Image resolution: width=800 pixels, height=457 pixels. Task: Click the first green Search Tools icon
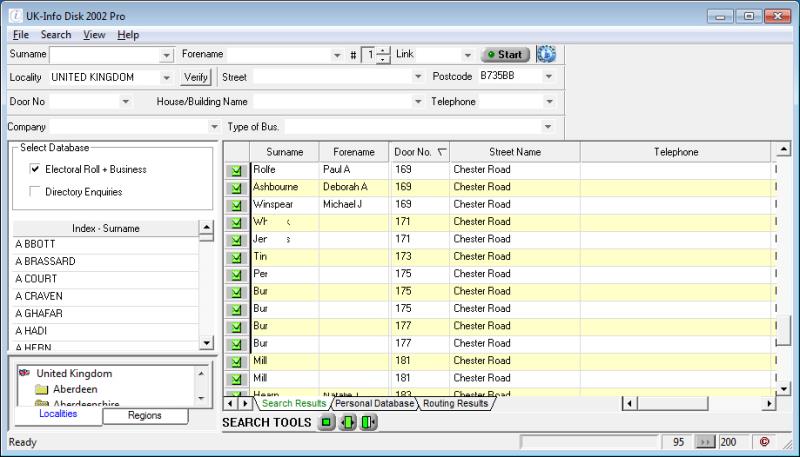(x=326, y=423)
